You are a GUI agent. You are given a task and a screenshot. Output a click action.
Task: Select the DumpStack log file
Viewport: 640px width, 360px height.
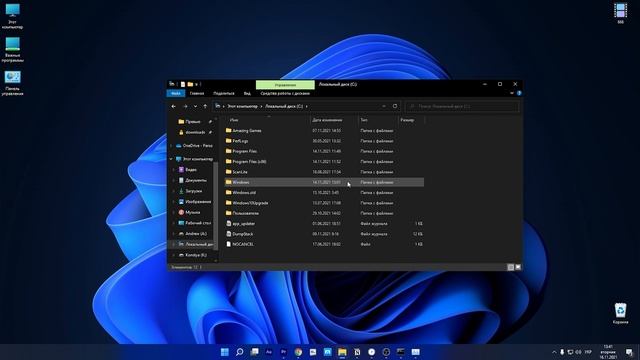point(242,234)
